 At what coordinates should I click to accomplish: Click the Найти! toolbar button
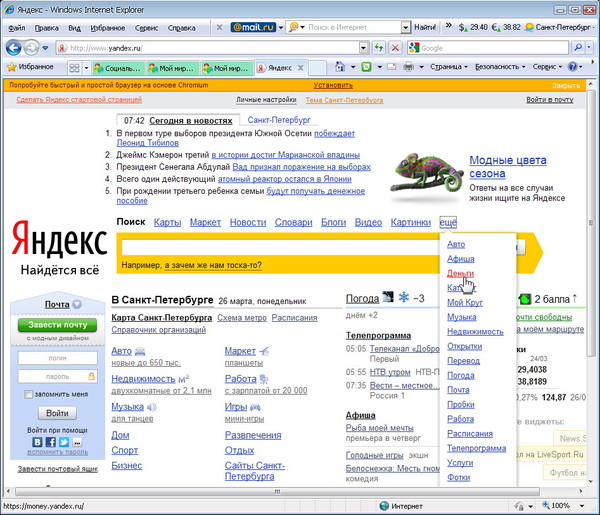click(425, 27)
